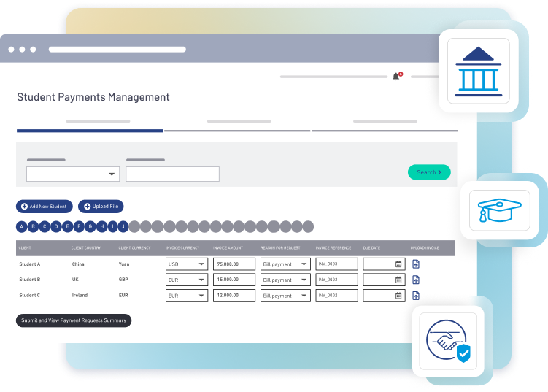
Task: Filter students by letter I
Action: tap(113, 226)
